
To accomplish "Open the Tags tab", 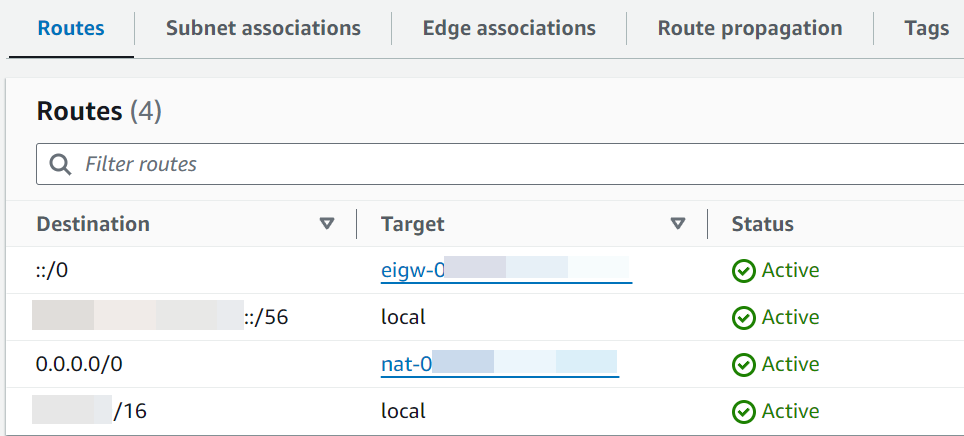I will [926, 29].
